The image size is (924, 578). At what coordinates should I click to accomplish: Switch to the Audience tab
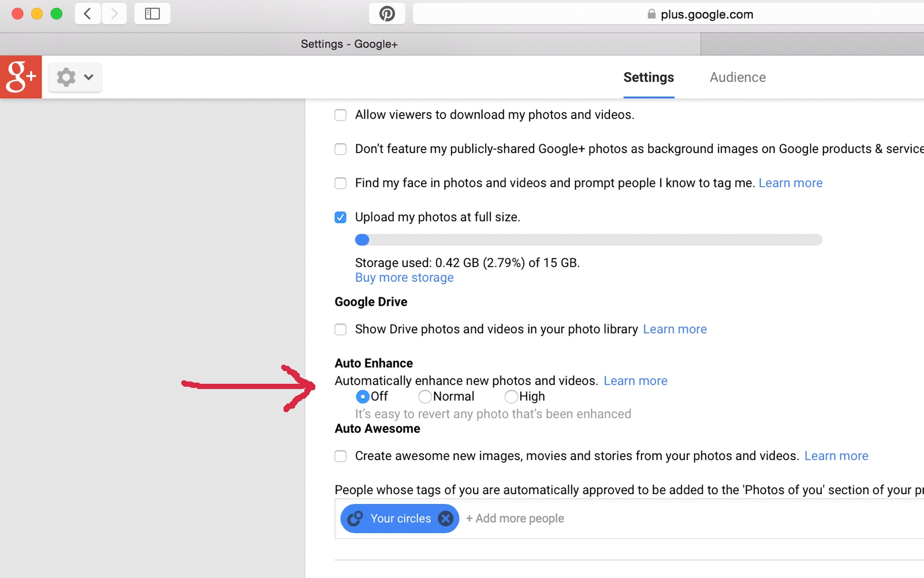(x=737, y=77)
